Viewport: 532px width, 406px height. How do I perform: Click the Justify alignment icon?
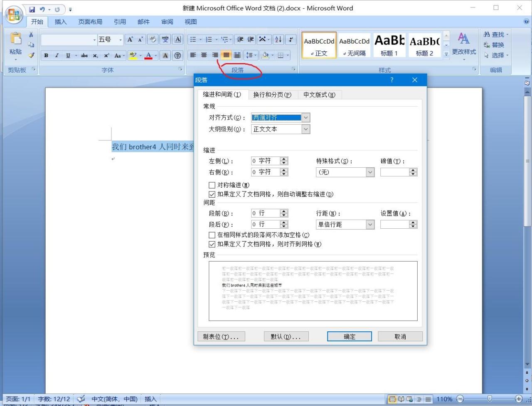click(226, 55)
